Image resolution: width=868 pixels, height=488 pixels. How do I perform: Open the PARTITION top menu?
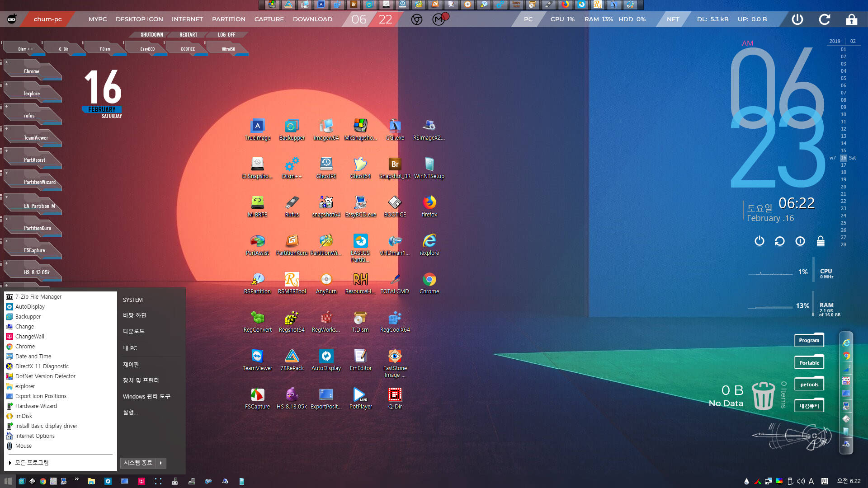229,19
